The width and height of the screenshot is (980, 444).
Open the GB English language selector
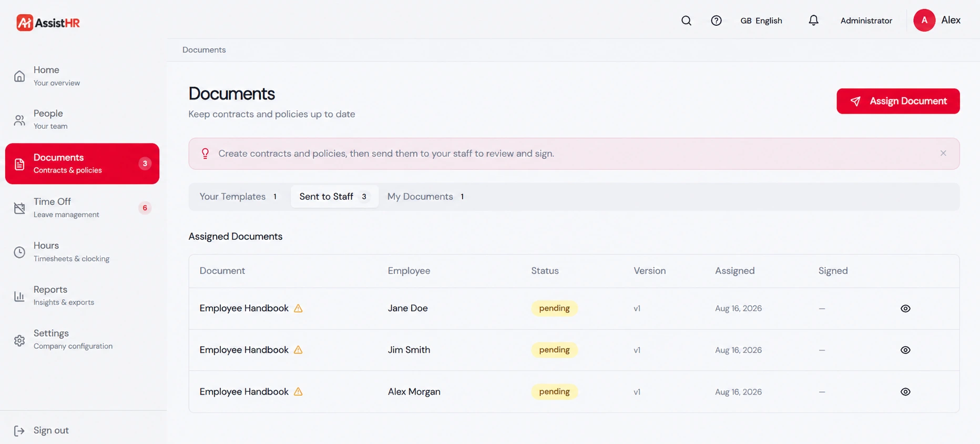[761, 21]
